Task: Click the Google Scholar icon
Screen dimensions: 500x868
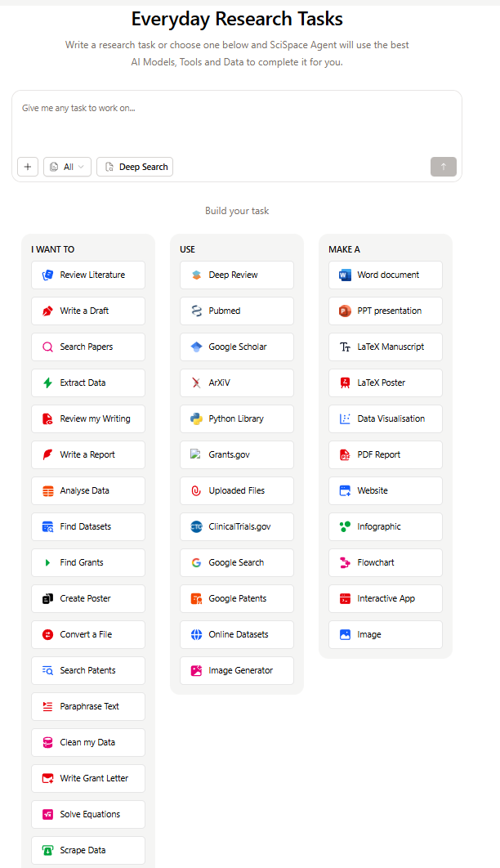Action: [x=196, y=347]
